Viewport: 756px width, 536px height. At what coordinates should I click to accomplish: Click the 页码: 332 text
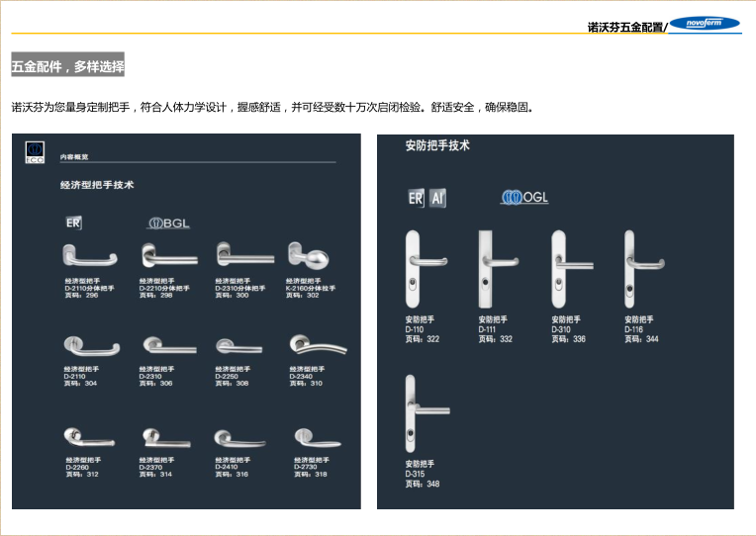point(496,339)
